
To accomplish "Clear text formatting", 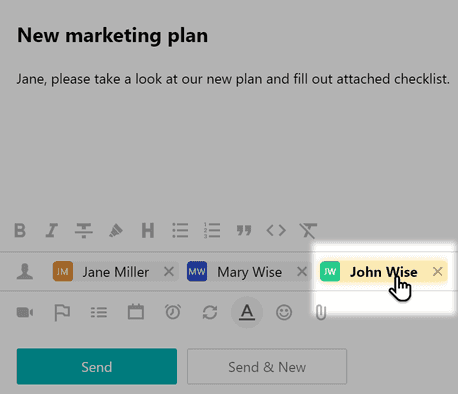I will 308,230.
